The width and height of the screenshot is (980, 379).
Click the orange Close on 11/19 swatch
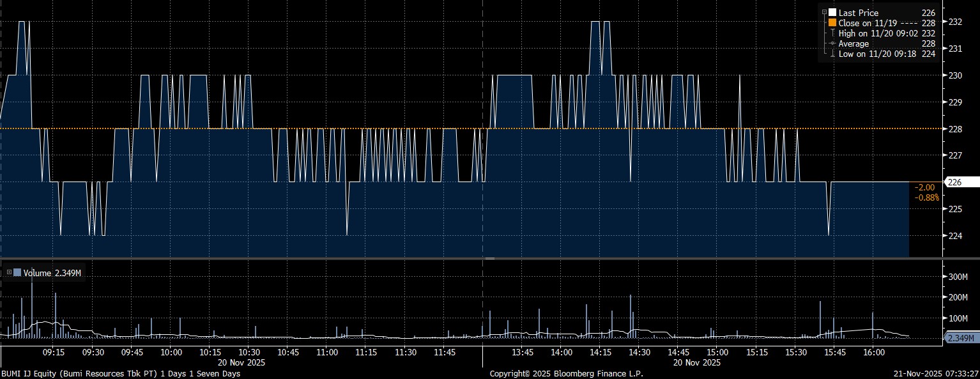[832, 23]
